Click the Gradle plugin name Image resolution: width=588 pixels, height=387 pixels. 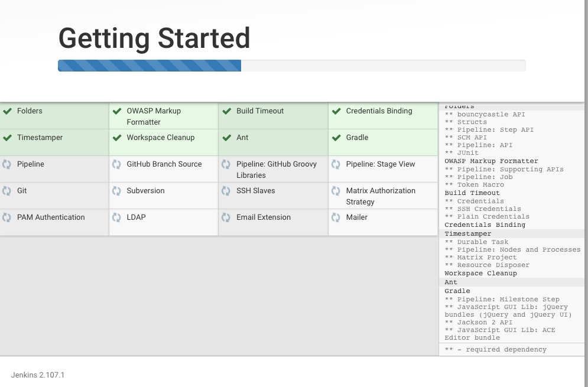coord(357,138)
